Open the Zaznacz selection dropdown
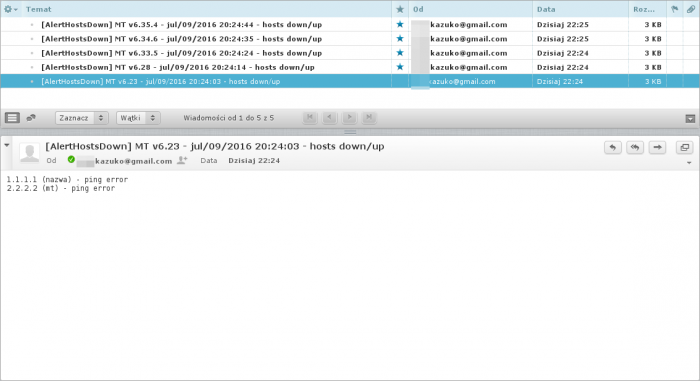 click(x=82, y=118)
